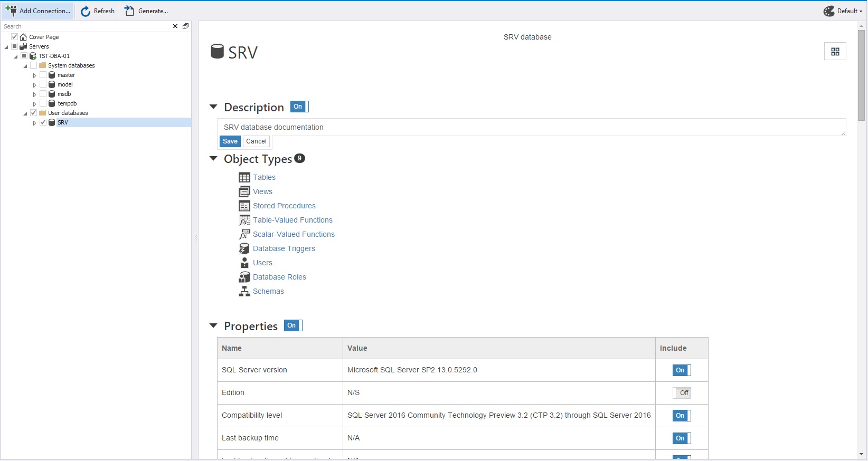The image size is (868, 461).
Task: Check the System databases checkbox
Action: click(x=34, y=65)
